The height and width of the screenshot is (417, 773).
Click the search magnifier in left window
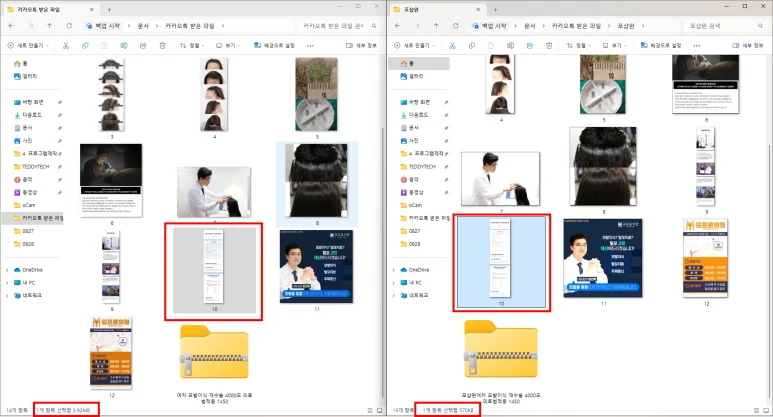pyautogui.click(x=374, y=26)
